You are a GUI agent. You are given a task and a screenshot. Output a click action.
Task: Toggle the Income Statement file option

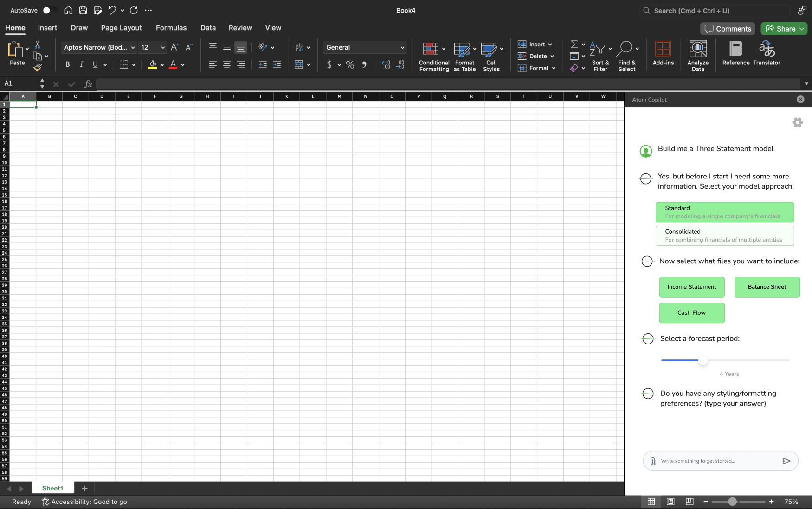tap(692, 287)
